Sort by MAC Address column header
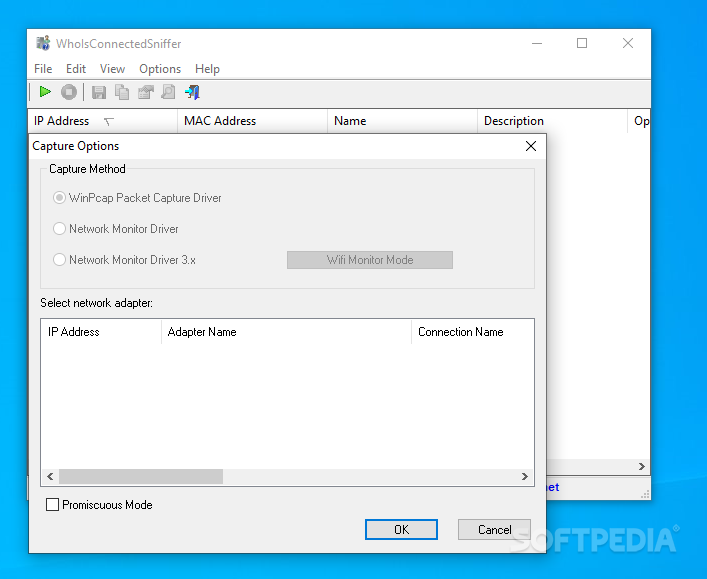Screen dimensions: 707x579 (x=252, y=121)
